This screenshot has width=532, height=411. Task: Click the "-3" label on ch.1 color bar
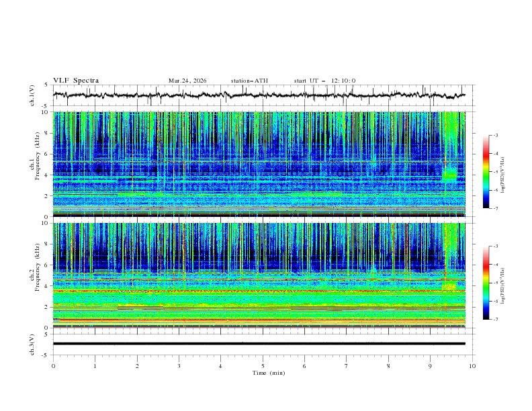click(x=495, y=135)
